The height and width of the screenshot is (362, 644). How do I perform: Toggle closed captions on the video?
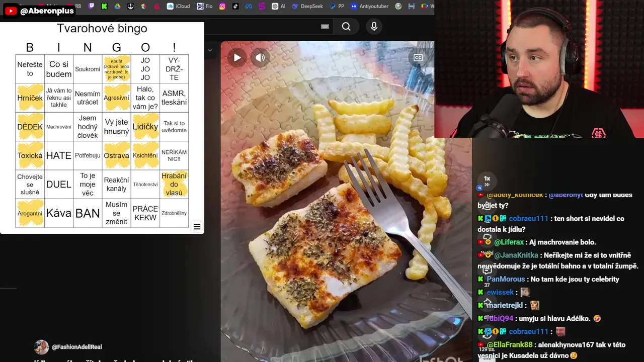418,58
